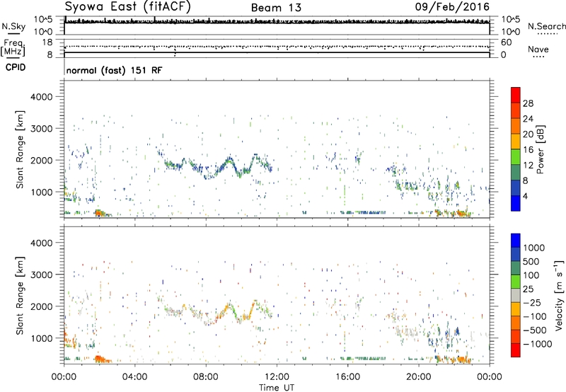Click the "16:00" time axis label

(x=347, y=377)
